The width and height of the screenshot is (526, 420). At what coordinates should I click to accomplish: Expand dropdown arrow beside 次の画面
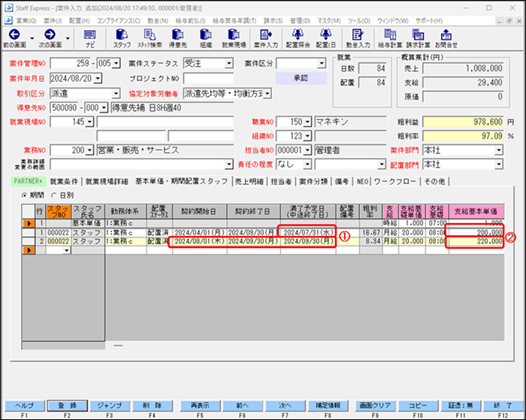click(x=68, y=38)
